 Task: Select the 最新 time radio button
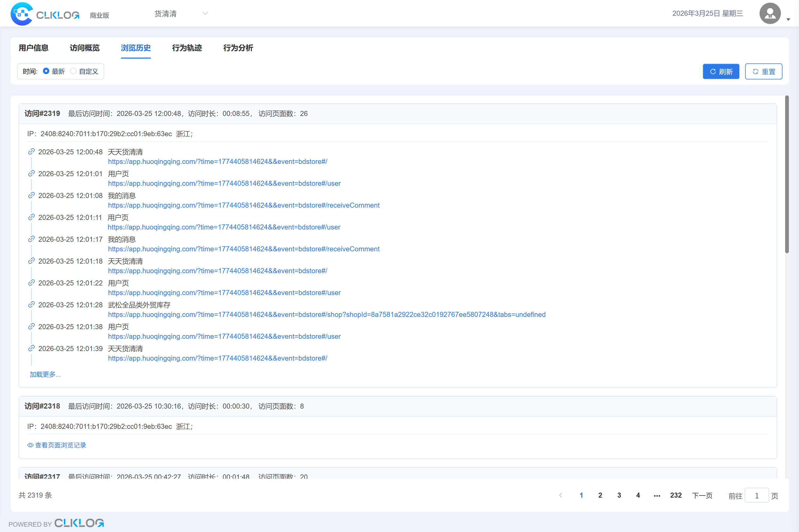pyautogui.click(x=46, y=71)
